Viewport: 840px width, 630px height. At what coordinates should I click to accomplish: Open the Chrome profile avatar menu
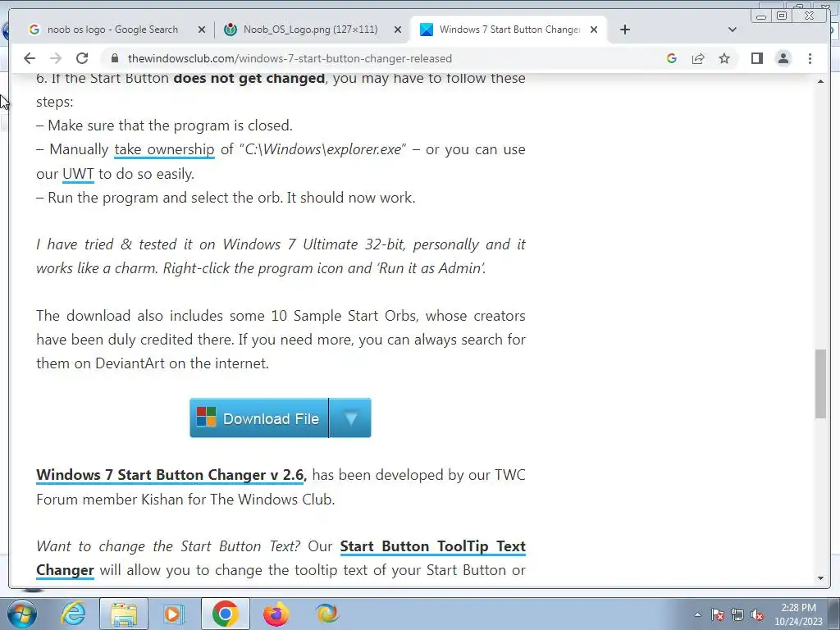[x=783, y=58]
